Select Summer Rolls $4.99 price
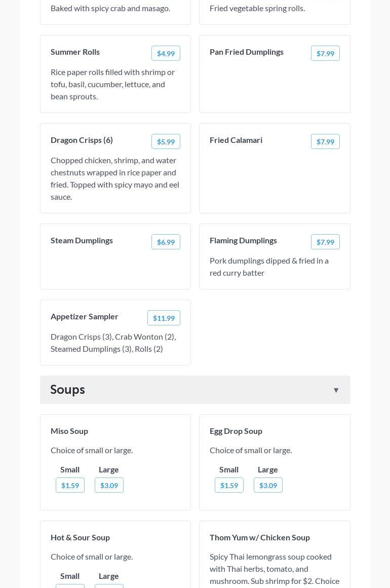The width and height of the screenshot is (390, 588). coord(166,53)
